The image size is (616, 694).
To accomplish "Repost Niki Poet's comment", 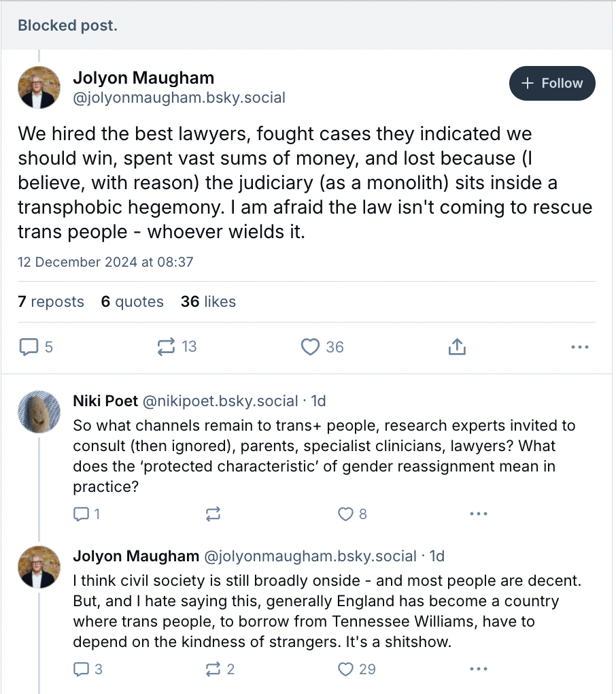I will 213,514.
